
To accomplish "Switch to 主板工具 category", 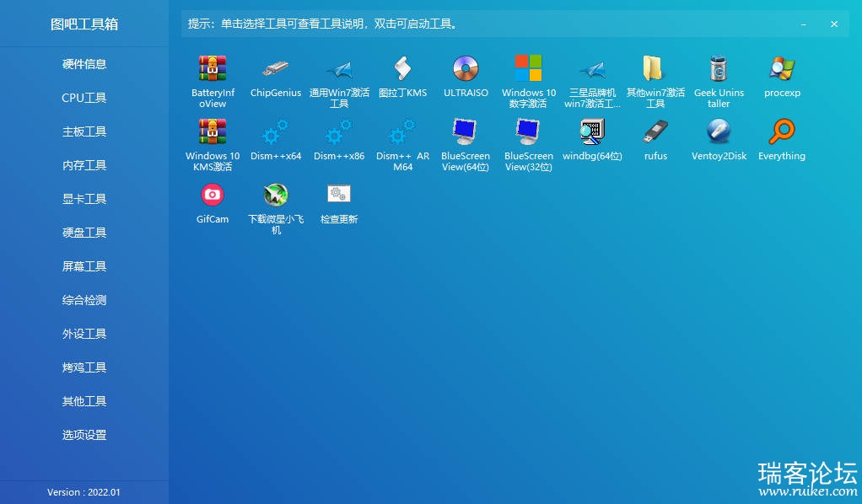I will pyautogui.click(x=84, y=131).
